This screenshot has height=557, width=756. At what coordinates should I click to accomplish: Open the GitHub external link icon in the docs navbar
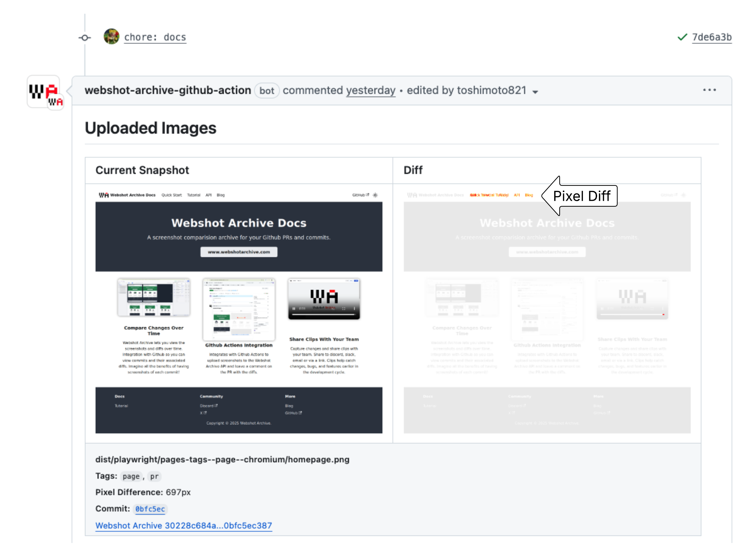(x=367, y=195)
